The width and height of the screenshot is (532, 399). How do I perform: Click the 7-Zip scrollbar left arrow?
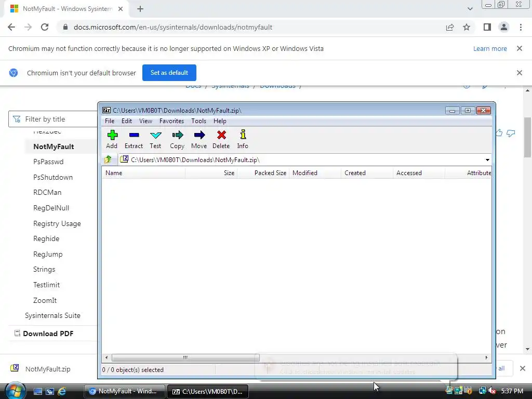[x=107, y=357]
